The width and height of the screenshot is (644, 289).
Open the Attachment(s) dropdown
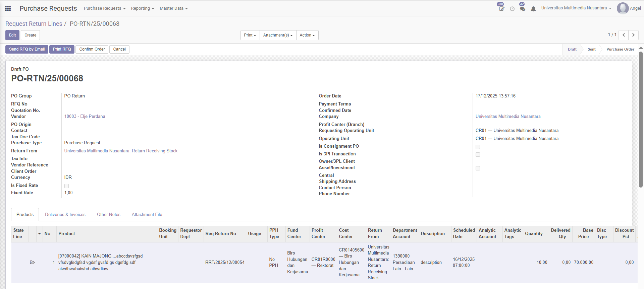pyautogui.click(x=278, y=35)
